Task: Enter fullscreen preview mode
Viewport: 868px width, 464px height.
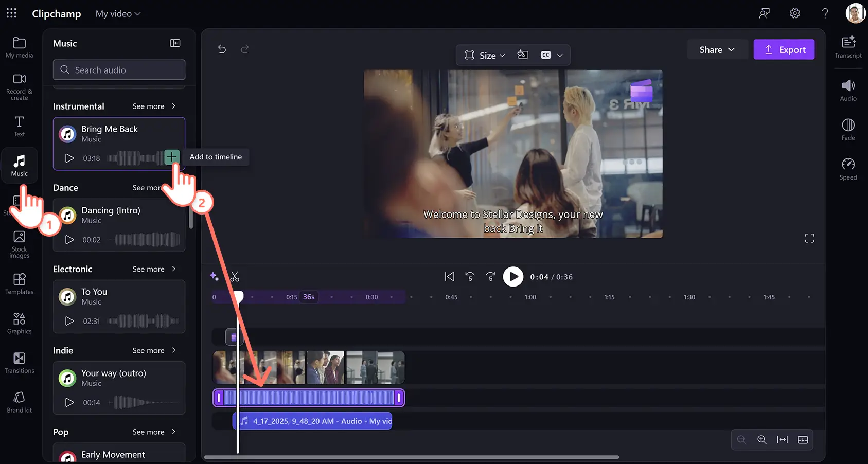Action: [x=809, y=238]
